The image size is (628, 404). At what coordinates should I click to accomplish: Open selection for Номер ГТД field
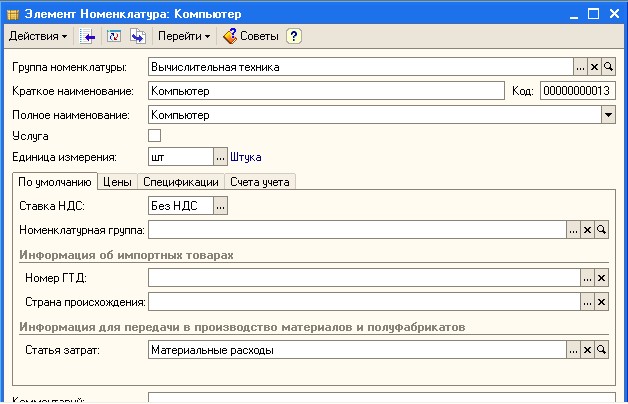(x=587, y=278)
